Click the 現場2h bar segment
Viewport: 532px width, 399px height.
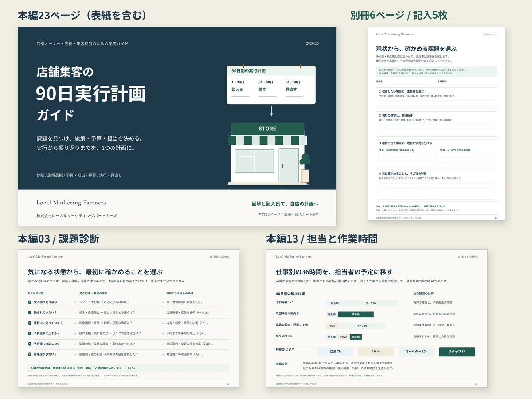click(x=356, y=337)
